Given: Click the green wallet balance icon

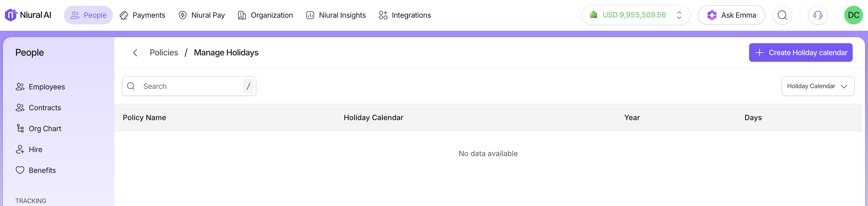Looking at the screenshot, I should pos(593,15).
